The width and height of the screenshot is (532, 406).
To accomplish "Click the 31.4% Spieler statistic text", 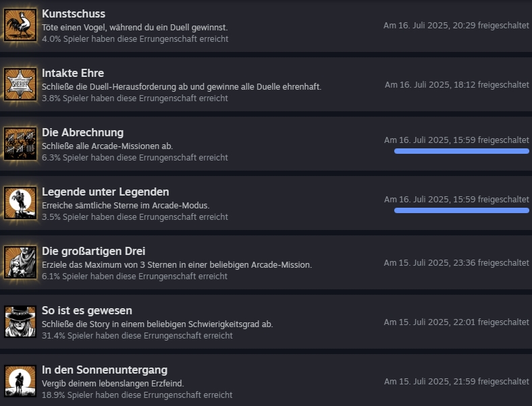I will pyautogui.click(x=137, y=335).
